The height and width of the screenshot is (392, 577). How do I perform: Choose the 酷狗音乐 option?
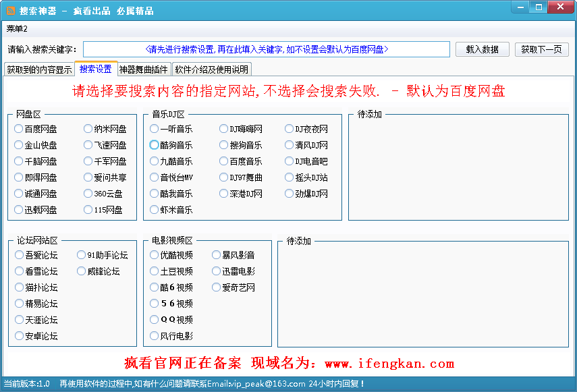tap(171, 145)
